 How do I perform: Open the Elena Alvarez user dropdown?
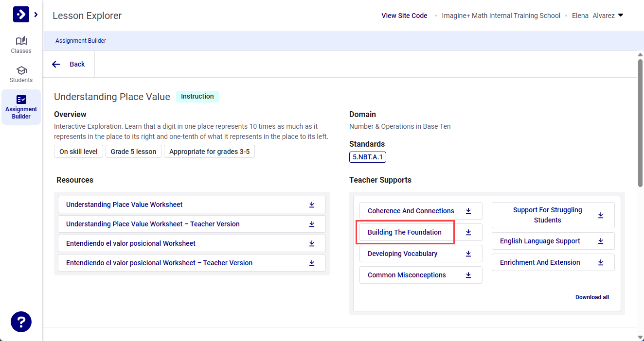point(597,16)
